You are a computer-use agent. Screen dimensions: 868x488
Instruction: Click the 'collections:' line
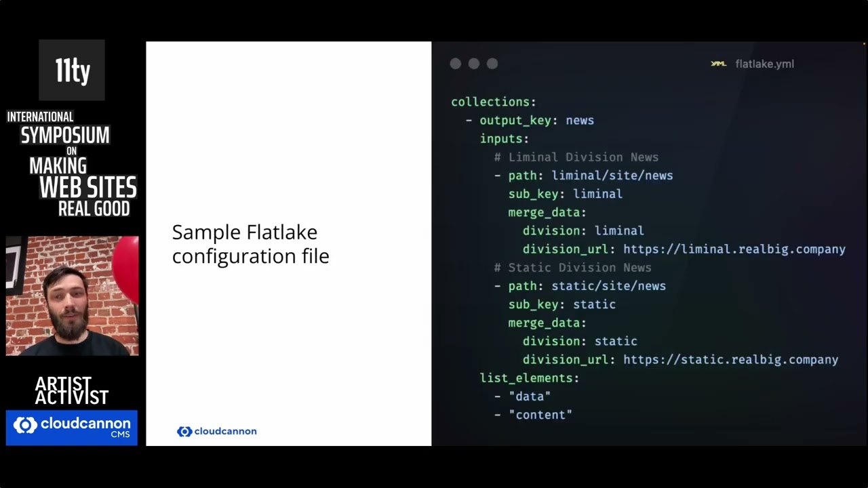pyautogui.click(x=494, y=102)
